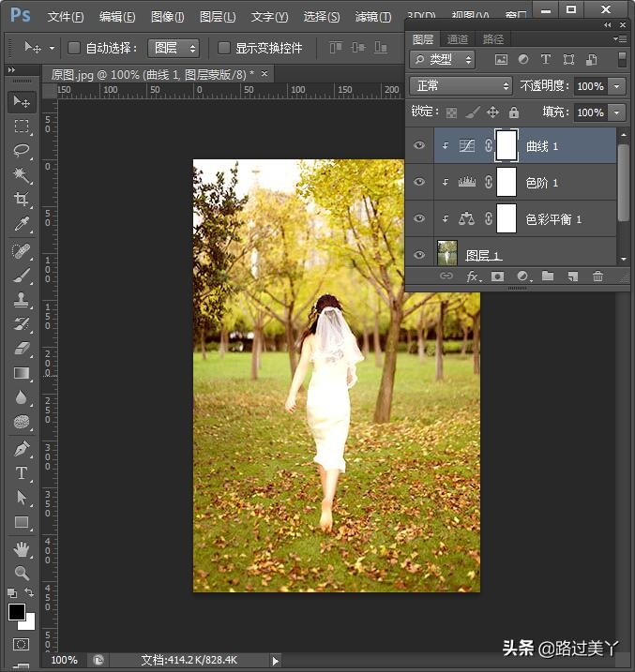Image resolution: width=635 pixels, height=672 pixels.
Task: Toggle Quick Mask mode icon
Action: (x=21, y=645)
